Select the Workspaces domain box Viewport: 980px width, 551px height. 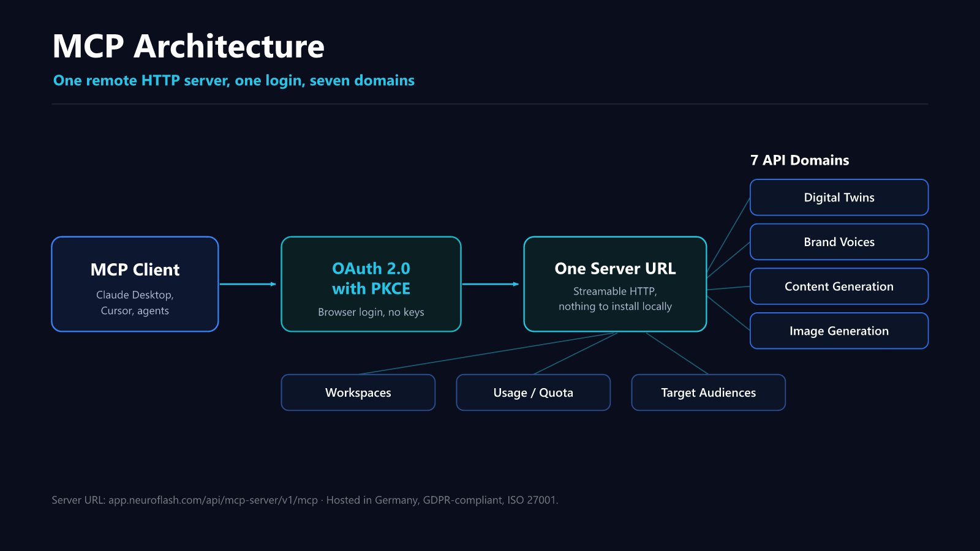(358, 392)
